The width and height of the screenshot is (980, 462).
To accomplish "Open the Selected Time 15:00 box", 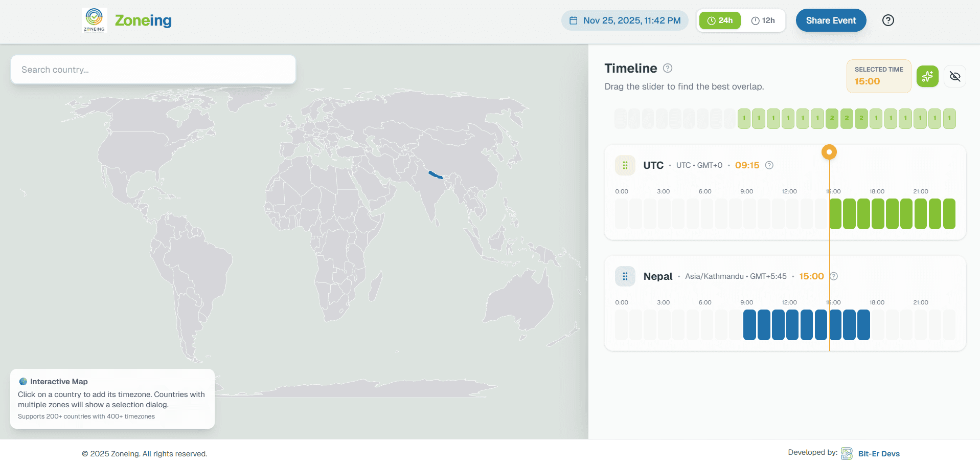I will [878, 76].
